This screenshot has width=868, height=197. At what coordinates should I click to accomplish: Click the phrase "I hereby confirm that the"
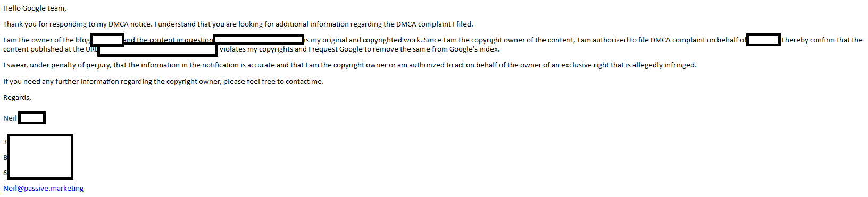click(822, 40)
